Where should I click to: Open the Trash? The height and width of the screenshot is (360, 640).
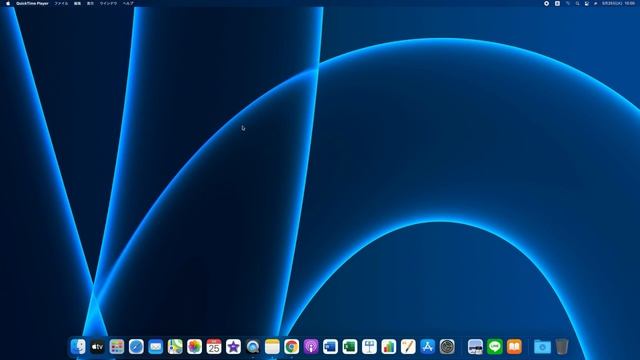click(x=562, y=347)
